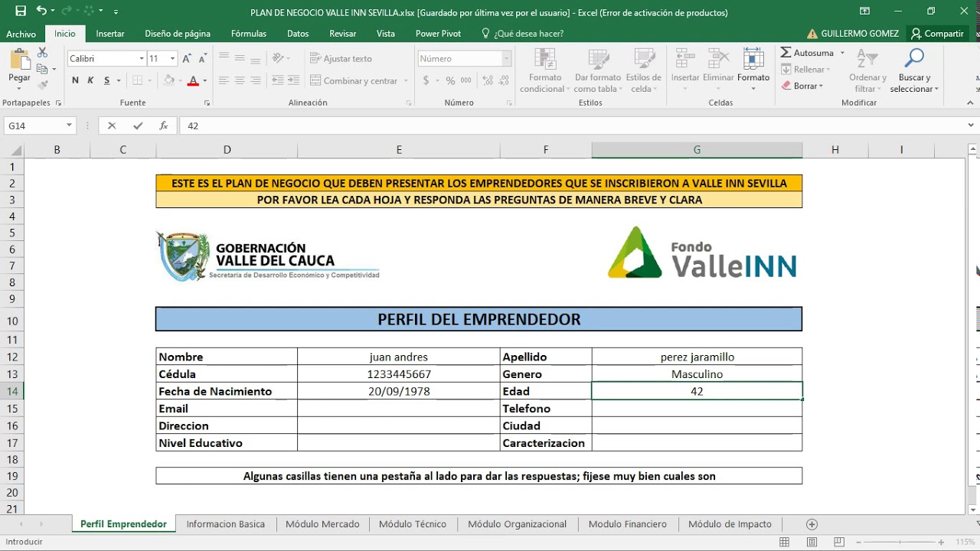This screenshot has height=551, width=980.
Task: Click the align text left icon
Action: [224, 80]
